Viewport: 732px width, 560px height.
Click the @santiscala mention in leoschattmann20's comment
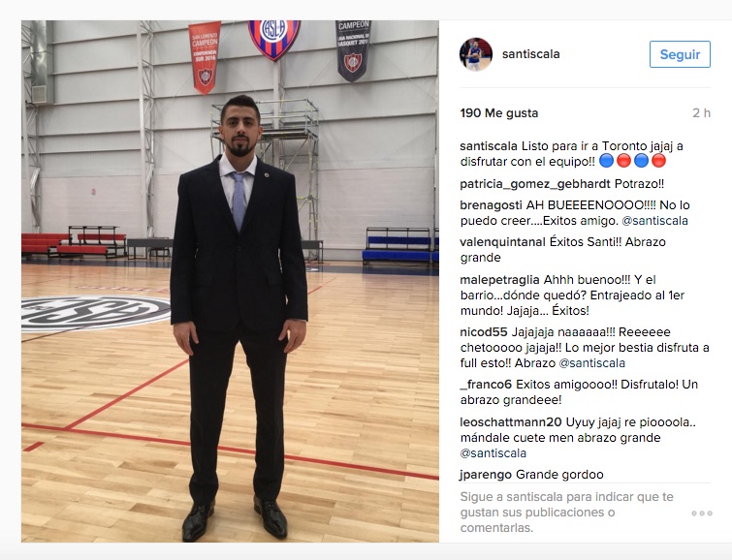pos(493,453)
